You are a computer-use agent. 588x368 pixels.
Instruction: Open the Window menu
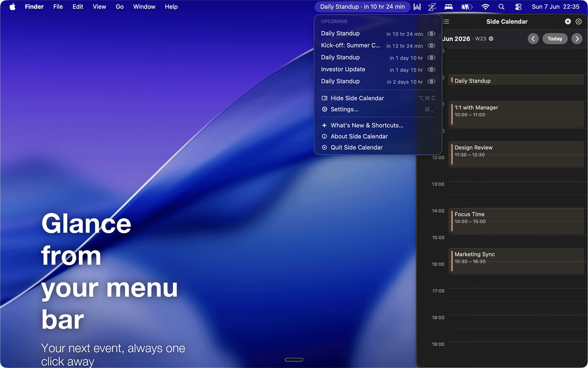click(144, 7)
